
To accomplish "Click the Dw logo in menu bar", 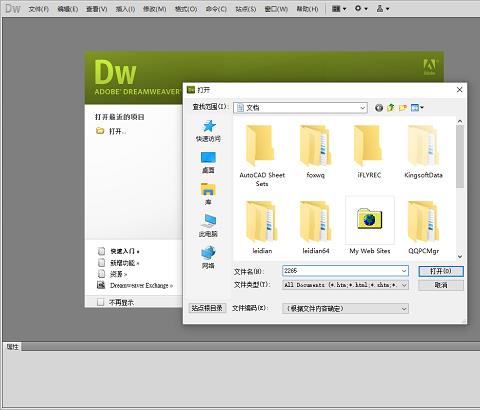I will point(13,8).
